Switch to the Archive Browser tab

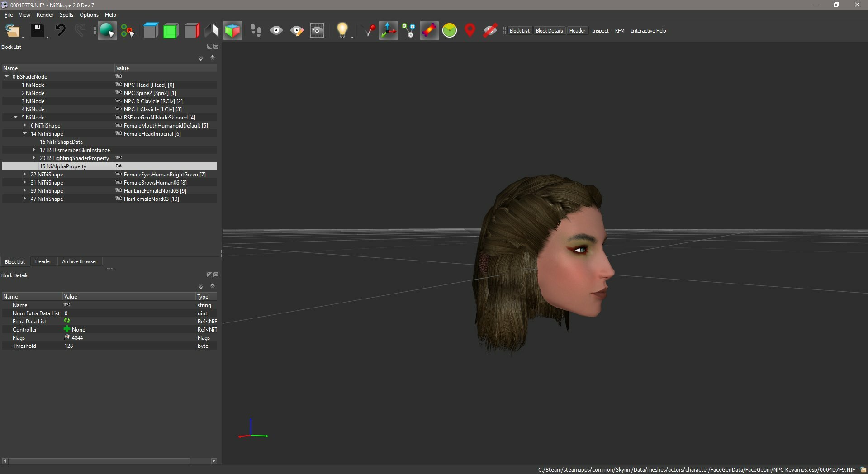point(80,261)
